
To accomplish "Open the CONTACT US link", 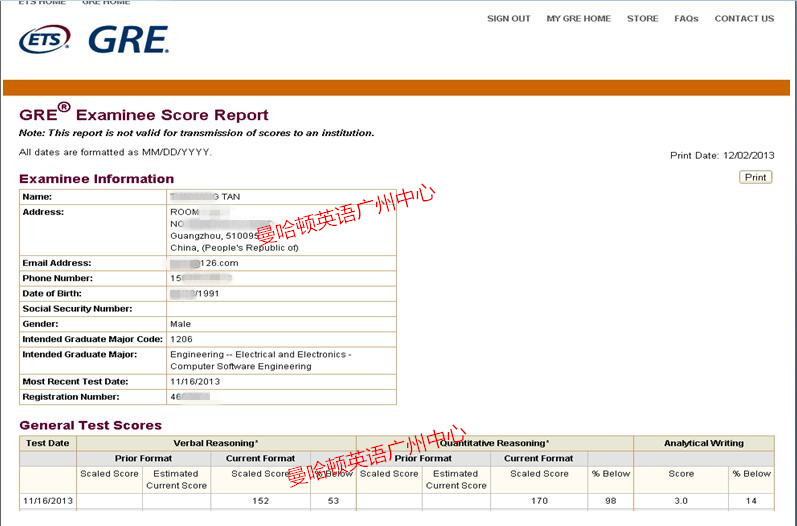I will (x=744, y=19).
